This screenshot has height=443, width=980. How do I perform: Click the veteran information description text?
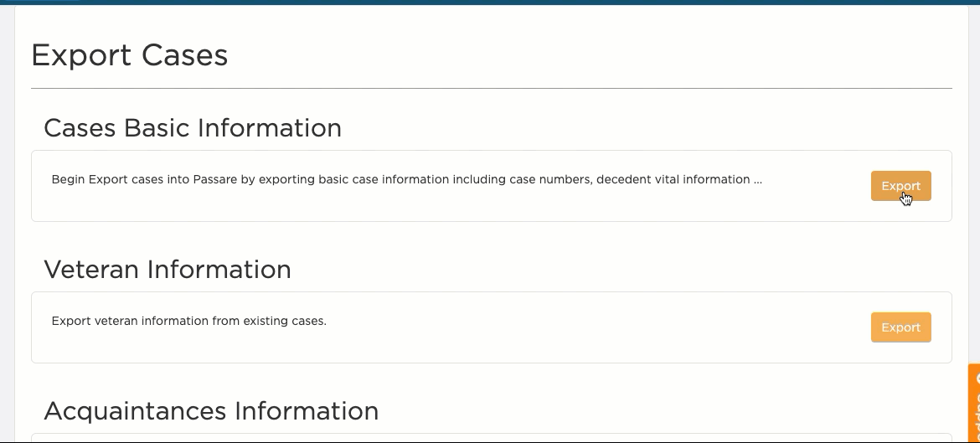pos(188,321)
